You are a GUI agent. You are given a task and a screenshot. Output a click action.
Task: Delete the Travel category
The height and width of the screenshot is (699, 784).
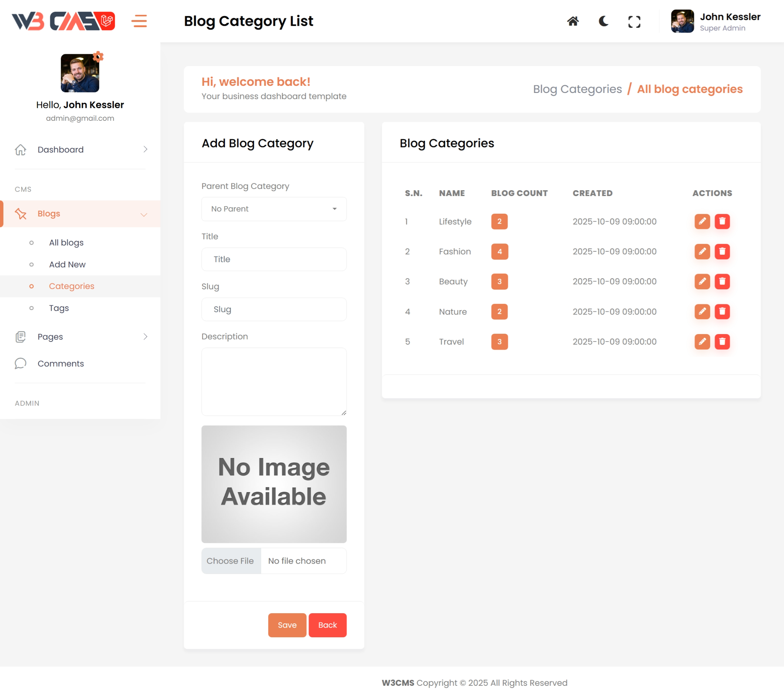(x=722, y=342)
